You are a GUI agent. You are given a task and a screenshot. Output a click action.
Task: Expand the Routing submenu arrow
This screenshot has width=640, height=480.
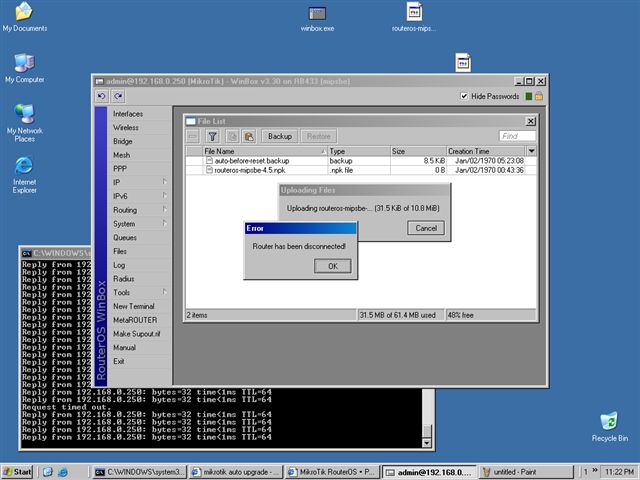pos(165,210)
